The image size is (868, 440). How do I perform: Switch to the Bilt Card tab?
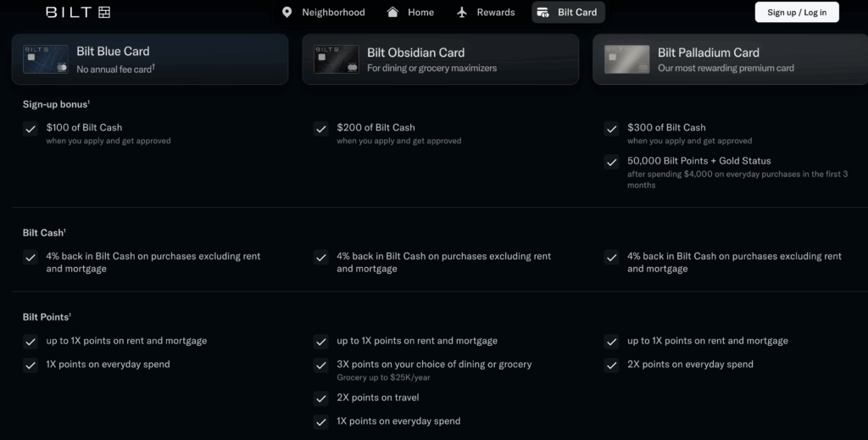pos(577,12)
